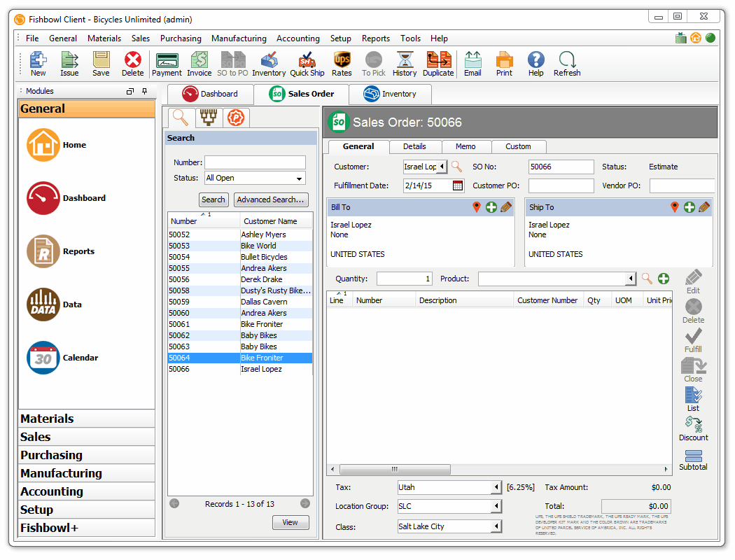Open the Calendar module icon
The image size is (735, 560).
tap(43, 358)
